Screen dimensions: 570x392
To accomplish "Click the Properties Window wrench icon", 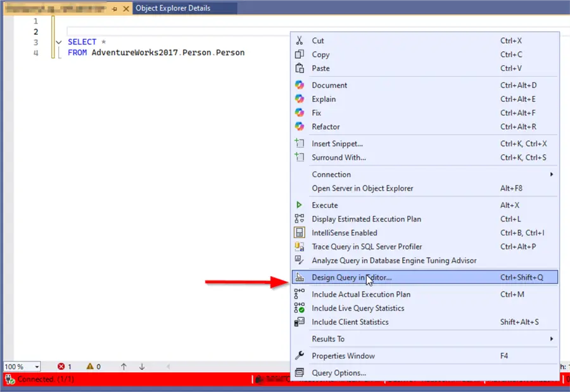I will 300,356.
